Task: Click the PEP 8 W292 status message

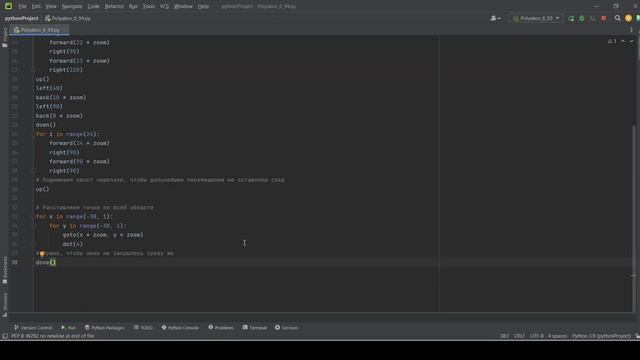Action: tap(53, 336)
